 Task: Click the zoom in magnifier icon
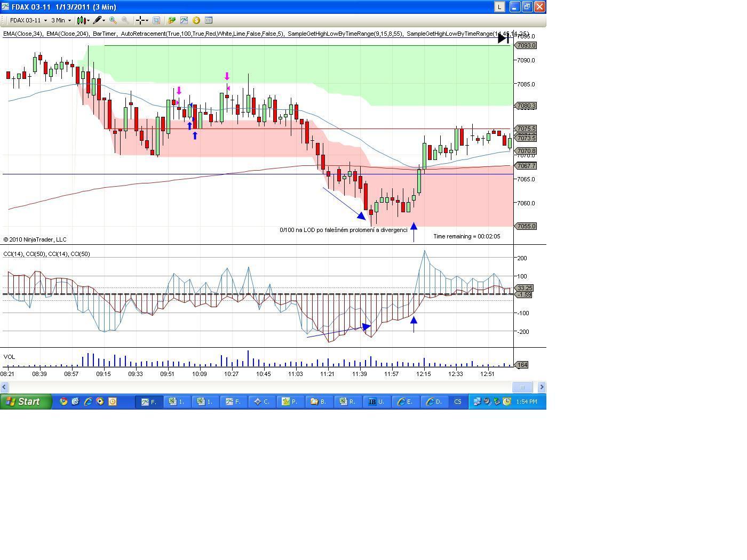tap(113, 20)
